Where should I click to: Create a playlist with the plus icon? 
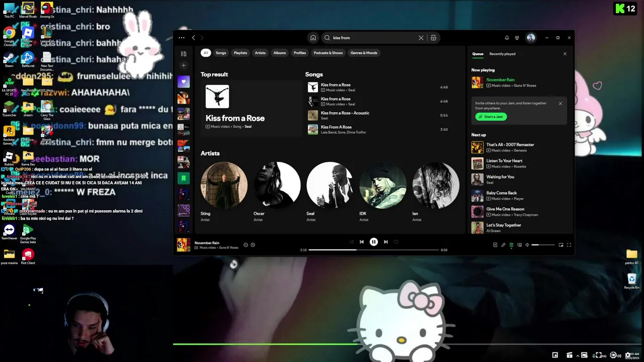(184, 65)
